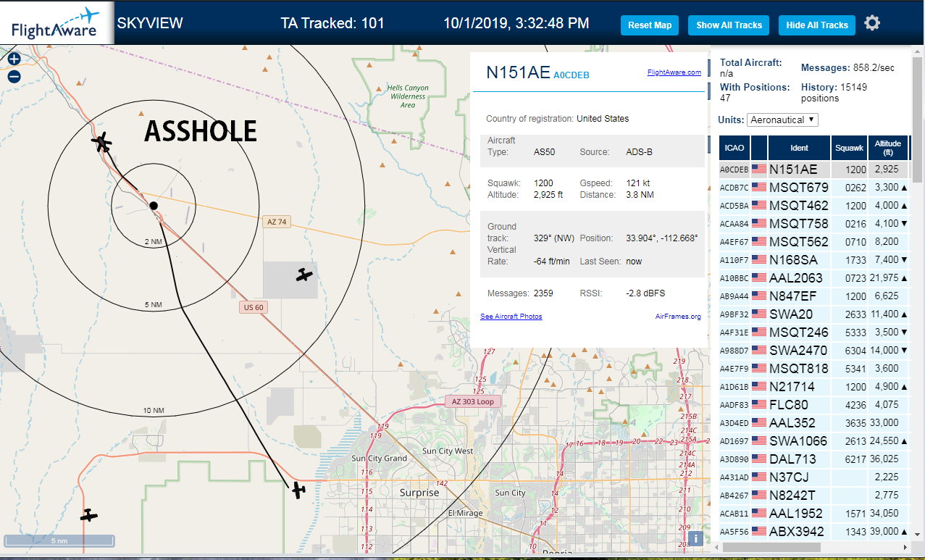Click the altitude 36,025 in the DAL713 row

[884, 459]
